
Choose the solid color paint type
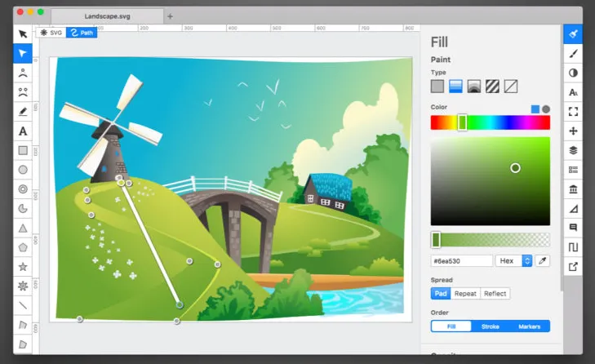pos(437,87)
